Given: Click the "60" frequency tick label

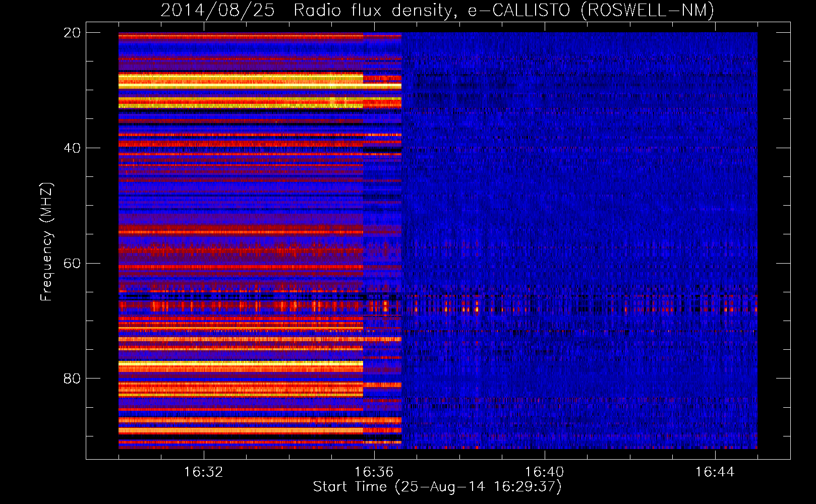Looking at the screenshot, I should [x=72, y=264].
